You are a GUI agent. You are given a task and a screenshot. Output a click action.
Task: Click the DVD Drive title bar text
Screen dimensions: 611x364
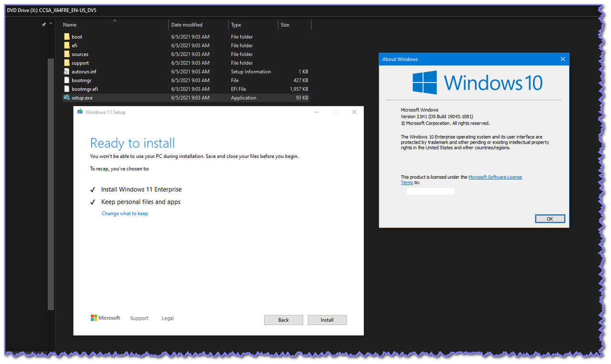coord(52,10)
